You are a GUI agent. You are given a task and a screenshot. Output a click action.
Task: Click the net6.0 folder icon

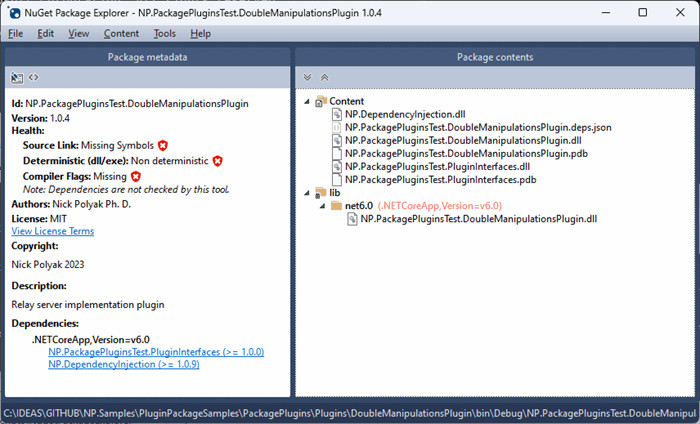click(x=336, y=206)
